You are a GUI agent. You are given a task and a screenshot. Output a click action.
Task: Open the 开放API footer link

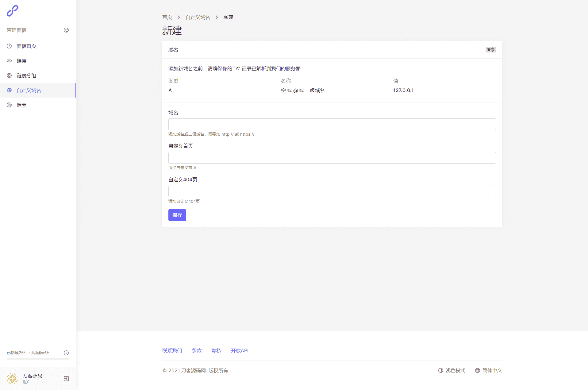point(240,350)
